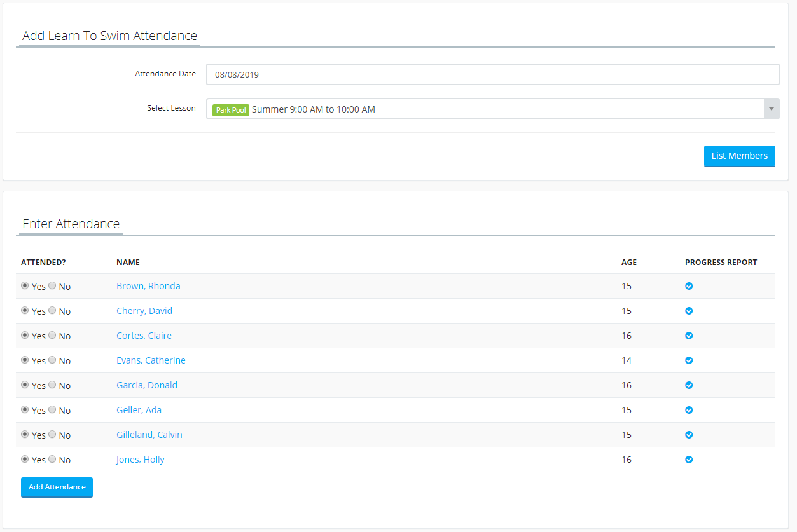Choose No for Jones, Holly
797x532 pixels.
[x=52, y=459]
